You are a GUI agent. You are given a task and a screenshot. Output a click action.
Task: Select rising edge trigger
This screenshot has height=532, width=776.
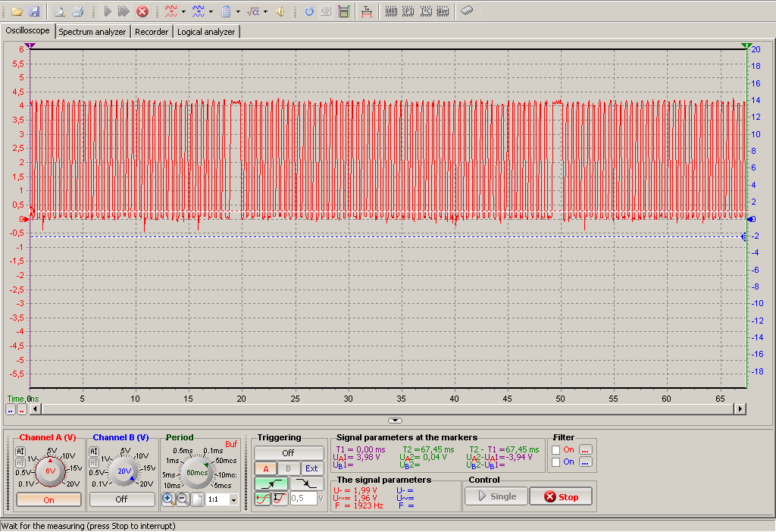[271, 483]
